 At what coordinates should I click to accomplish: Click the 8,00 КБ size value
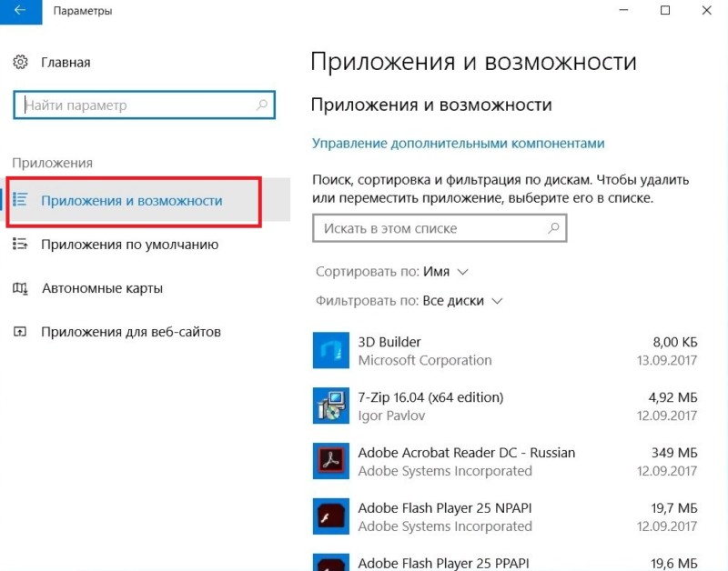pos(675,342)
